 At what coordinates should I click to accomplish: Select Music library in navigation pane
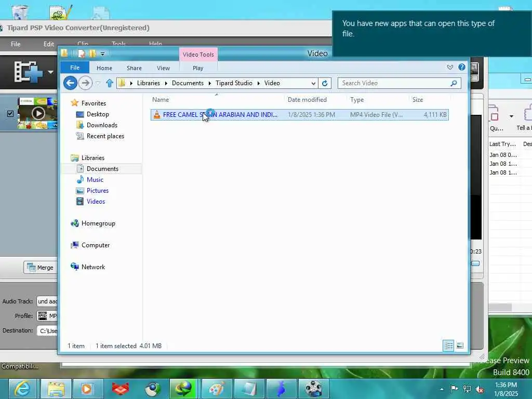tap(95, 180)
